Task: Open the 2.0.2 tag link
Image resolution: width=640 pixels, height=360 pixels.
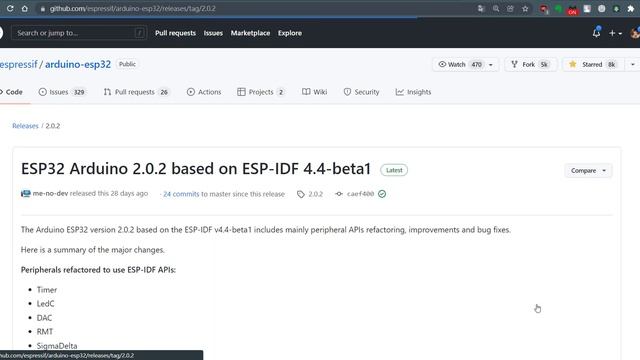Action: (x=310, y=194)
